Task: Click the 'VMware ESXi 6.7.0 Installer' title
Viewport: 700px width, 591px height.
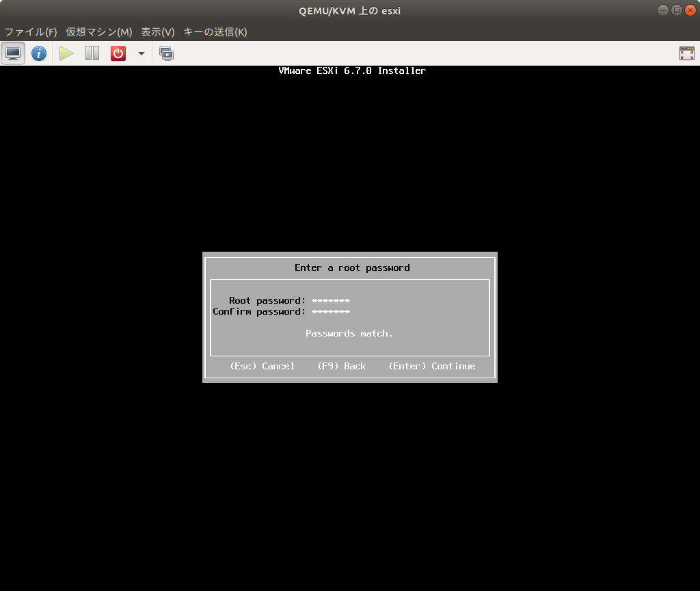Action: pos(352,70)
